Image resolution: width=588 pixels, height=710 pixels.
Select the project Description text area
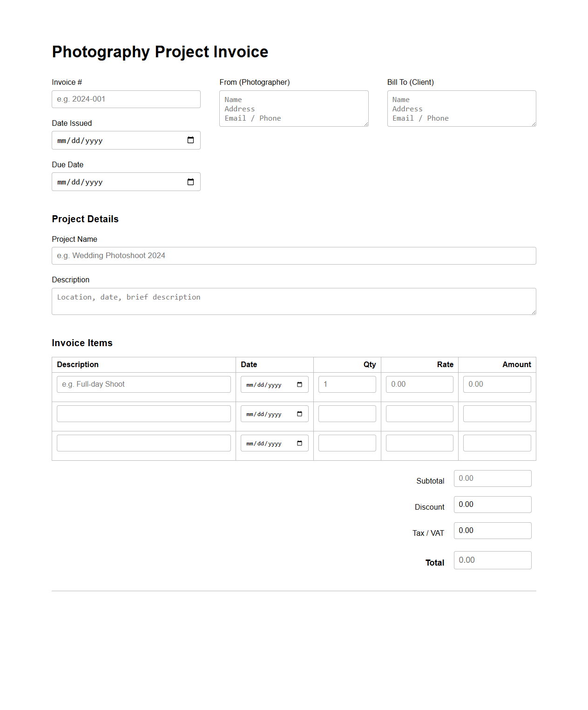pos(293,301)
